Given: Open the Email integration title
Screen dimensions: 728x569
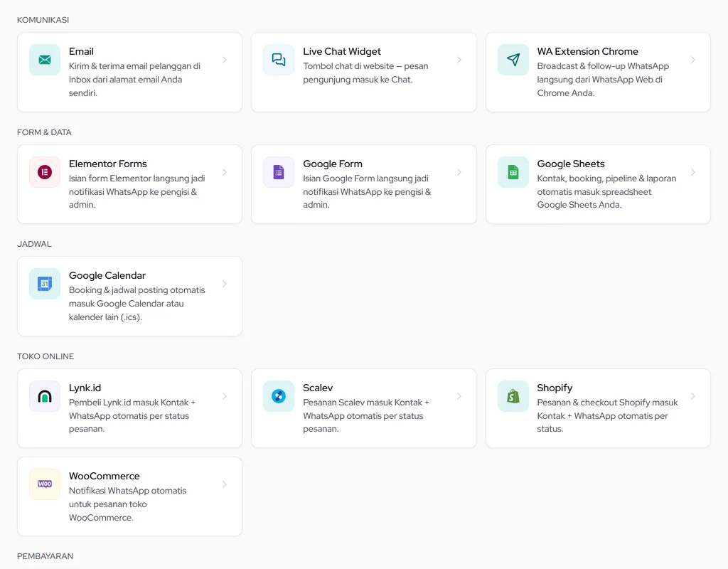Looking at the screenshot, I should [x=81, y=51].
